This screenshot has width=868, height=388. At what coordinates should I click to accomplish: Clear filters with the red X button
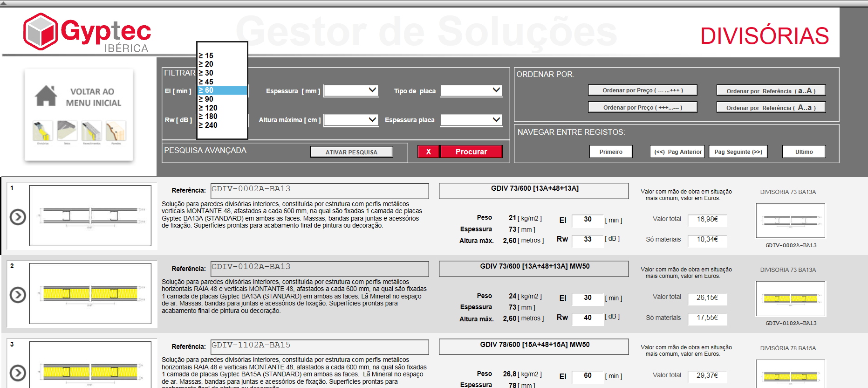point(429,152)
